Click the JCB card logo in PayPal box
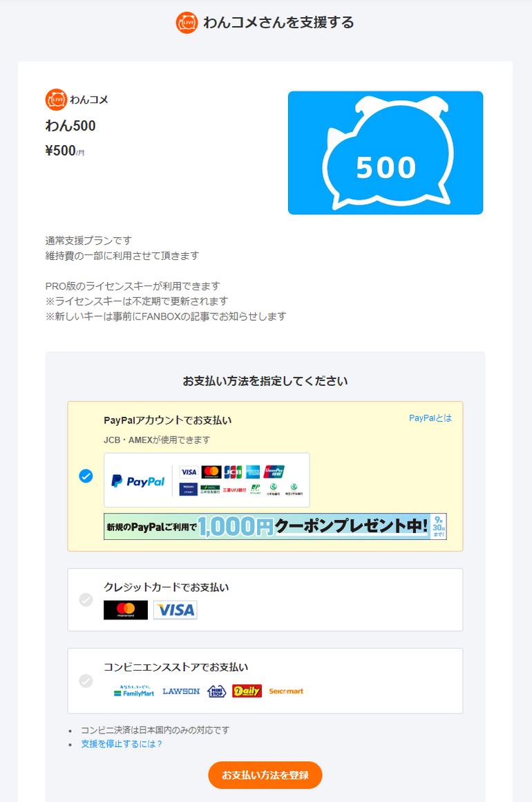Viewport: 532px width, 802px height. (x=233, y=472)
